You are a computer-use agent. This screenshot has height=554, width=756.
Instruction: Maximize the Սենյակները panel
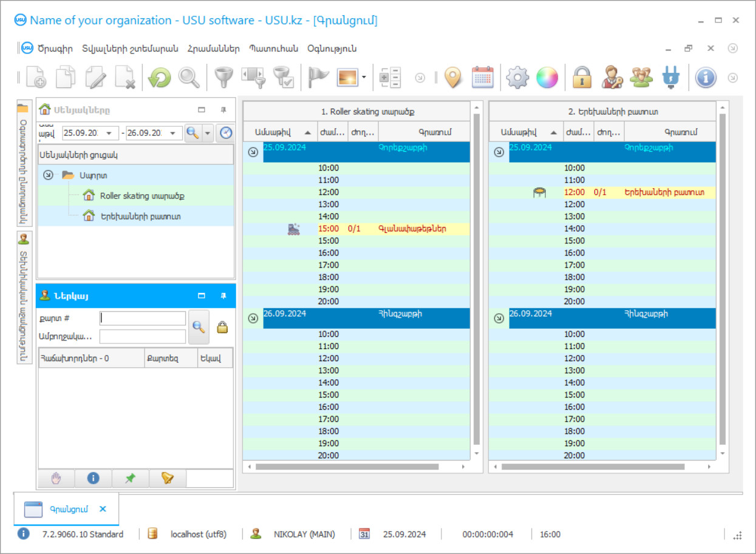coord(202,110)
